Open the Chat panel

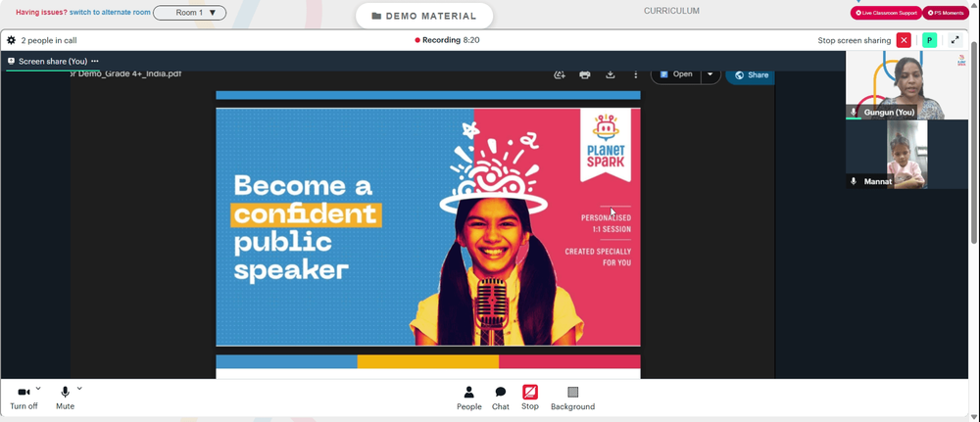tap(501, 398)
